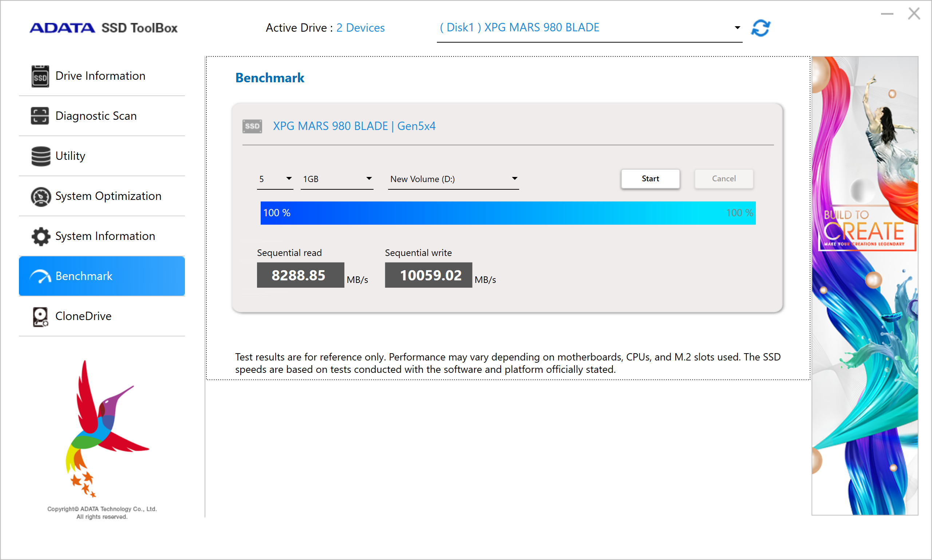932x560 pixels.
Task: Click the sequential write value 10059.02
Action: point(428,276)
